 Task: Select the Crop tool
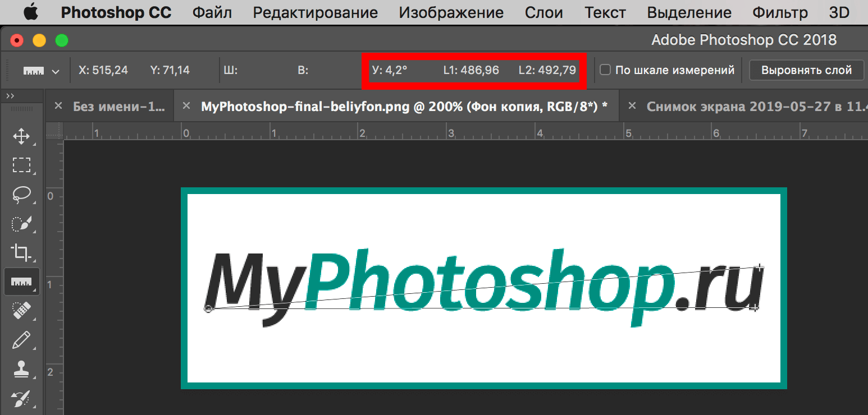21,252
